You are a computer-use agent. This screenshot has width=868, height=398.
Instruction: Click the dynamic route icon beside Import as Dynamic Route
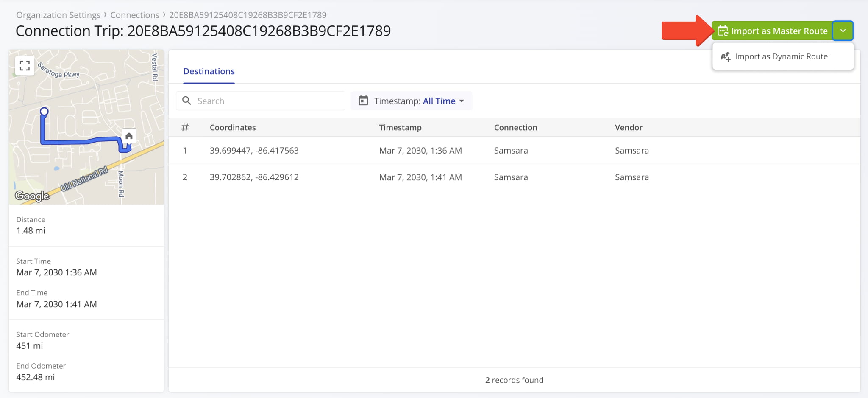pos(726,56)
